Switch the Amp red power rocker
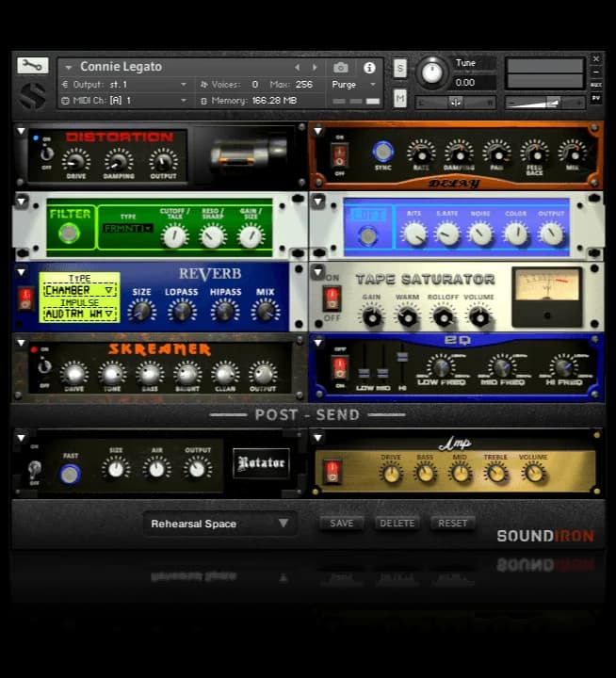Image resolution: width=616 pixels, height=678 pixels. pyautogui.click(x=332, y=471)
